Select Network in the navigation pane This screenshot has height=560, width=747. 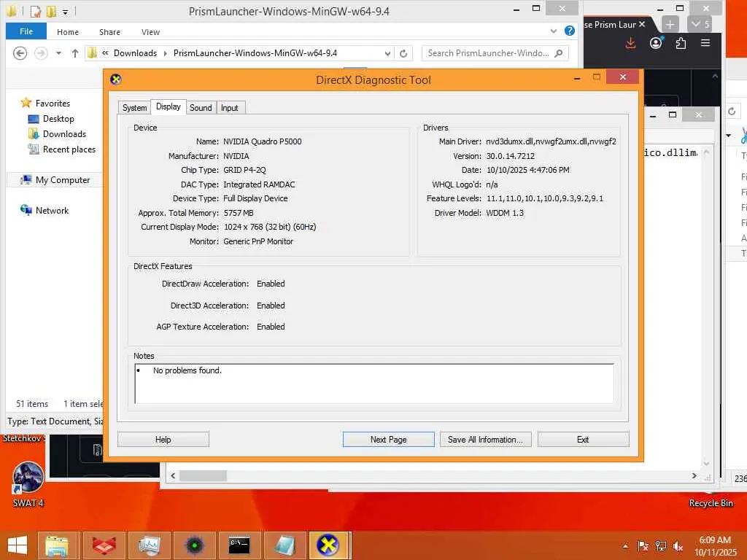click(52, 211)
